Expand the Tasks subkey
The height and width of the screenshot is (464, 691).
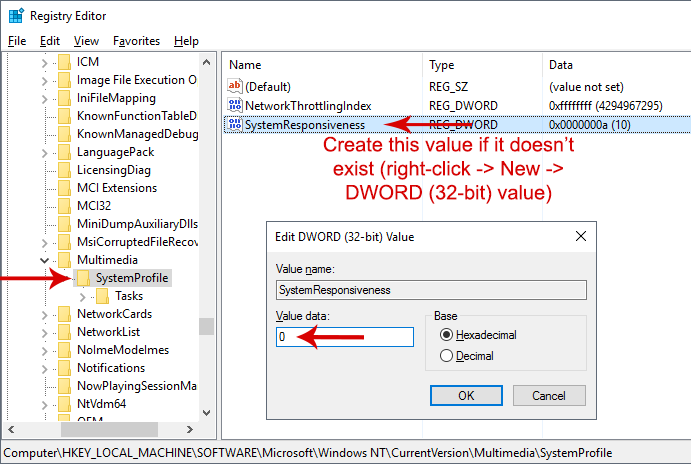pos(82,297)
